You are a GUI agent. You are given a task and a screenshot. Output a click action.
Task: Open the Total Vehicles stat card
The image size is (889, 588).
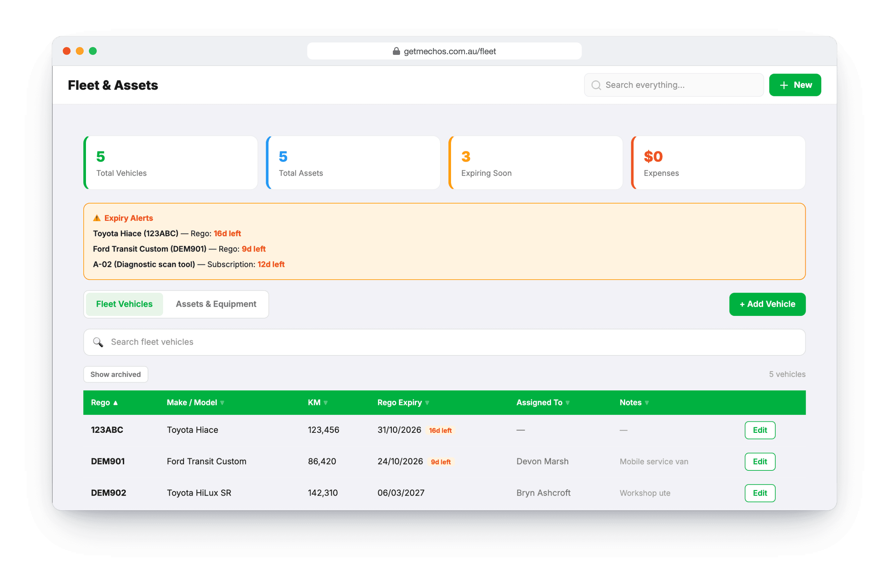click(x=171, y=163)
